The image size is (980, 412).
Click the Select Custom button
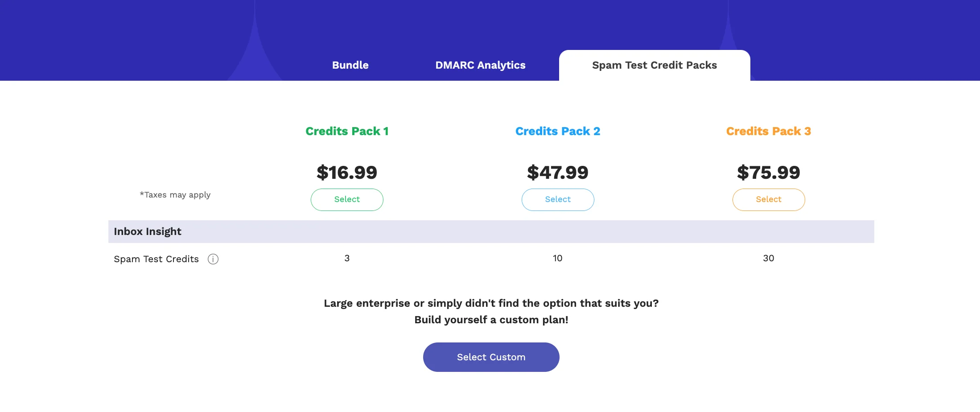click(491, 357)
